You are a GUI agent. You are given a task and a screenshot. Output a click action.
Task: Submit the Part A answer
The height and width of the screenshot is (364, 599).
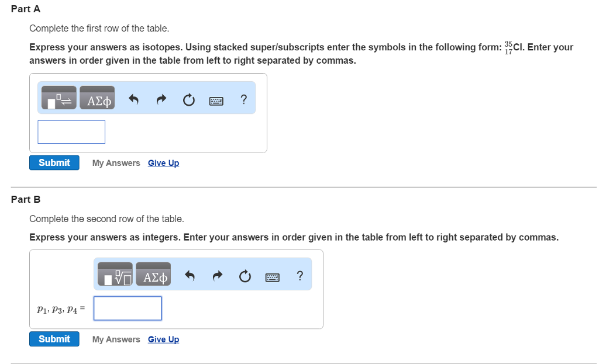point(54,162)
